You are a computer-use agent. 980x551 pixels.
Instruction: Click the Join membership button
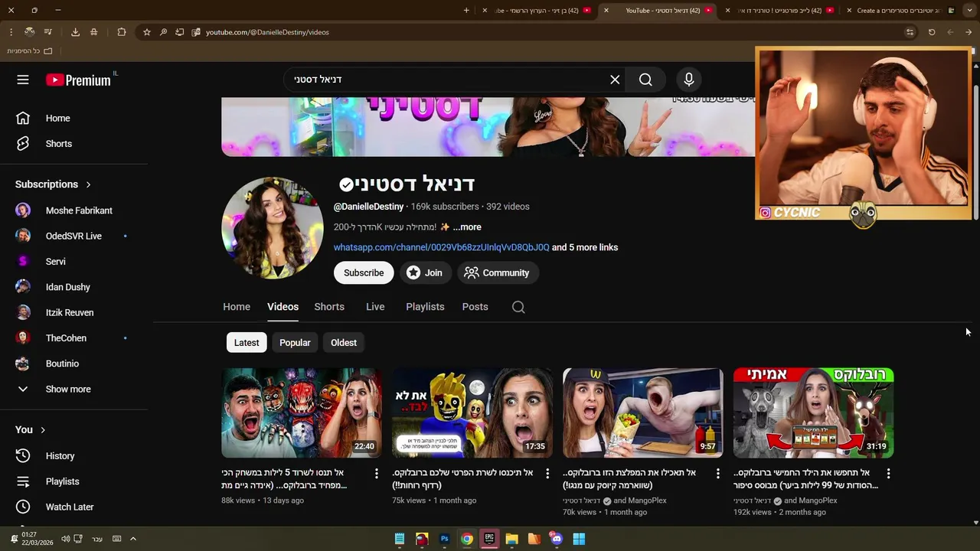click(425, 273)
